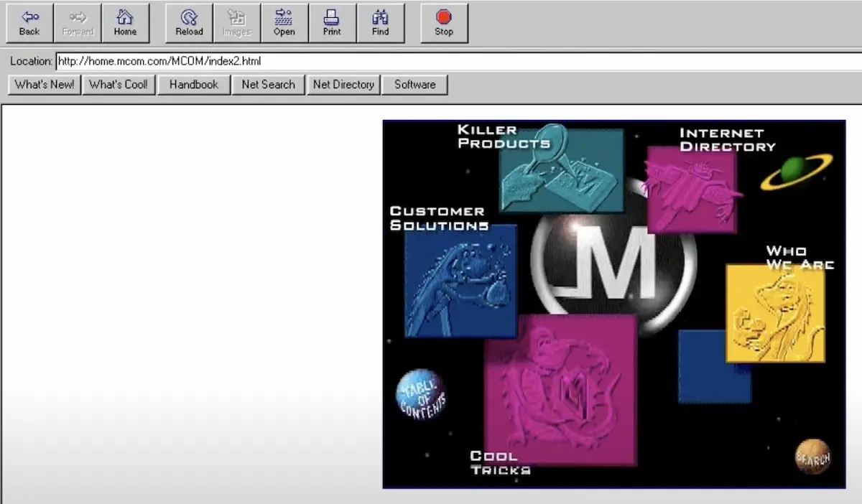Open the Net Directory button

(343, 85)
